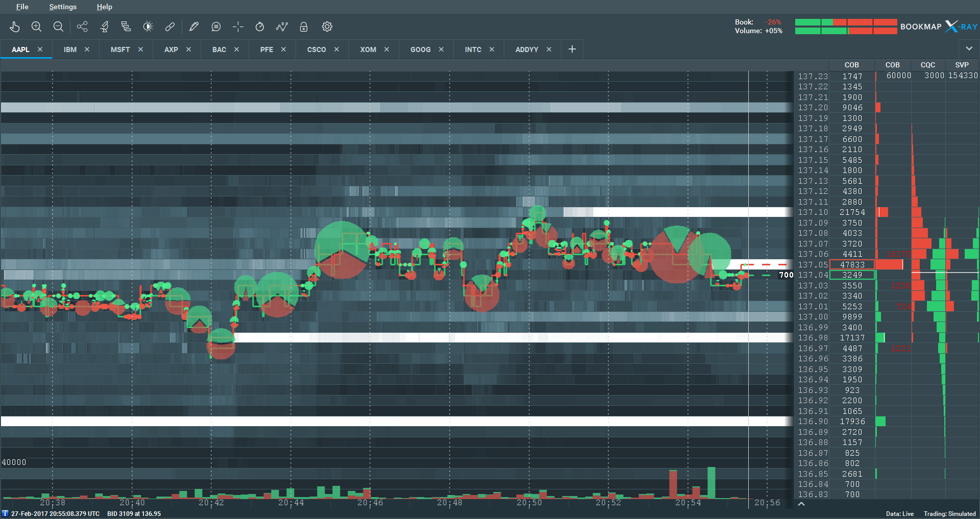
Task: Close the PFE tab
Action: 283,50
